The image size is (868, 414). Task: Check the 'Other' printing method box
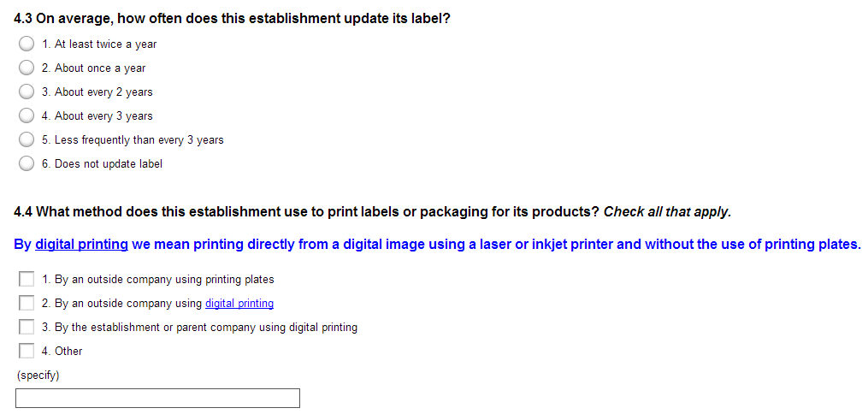tap(27, 351)
